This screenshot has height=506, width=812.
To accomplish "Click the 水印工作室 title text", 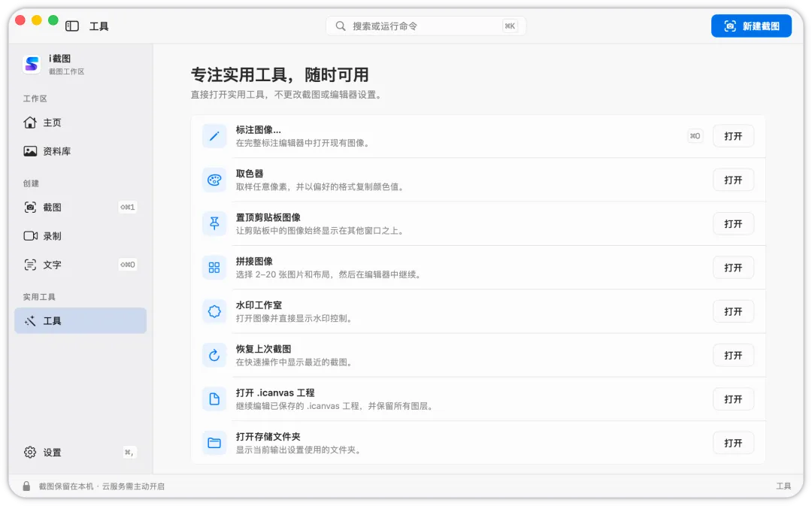I will (259, 305).
